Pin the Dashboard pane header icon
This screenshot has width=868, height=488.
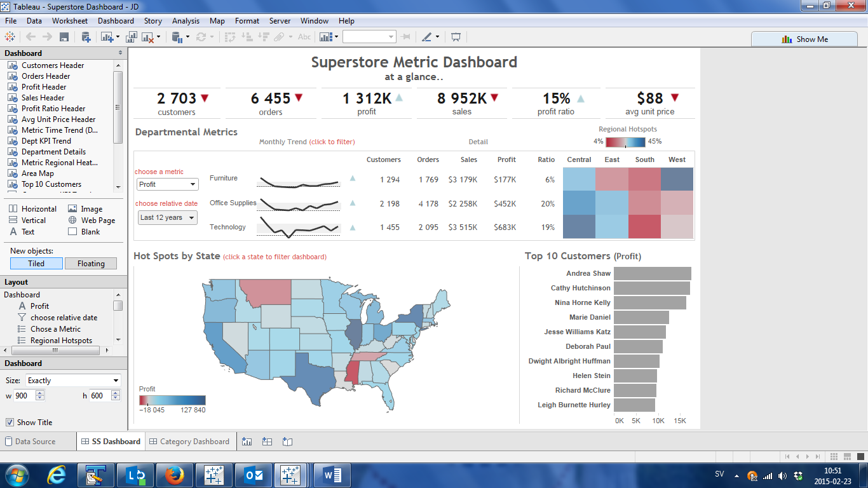(x=120, y=53)
